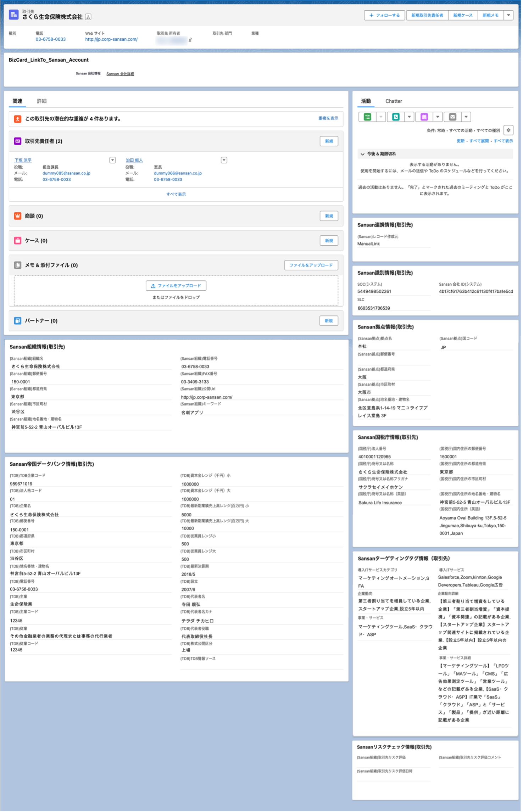523x812 pixels.
Task: Open action menu for contact 下坂 涼平
Action: click(112, 160)
